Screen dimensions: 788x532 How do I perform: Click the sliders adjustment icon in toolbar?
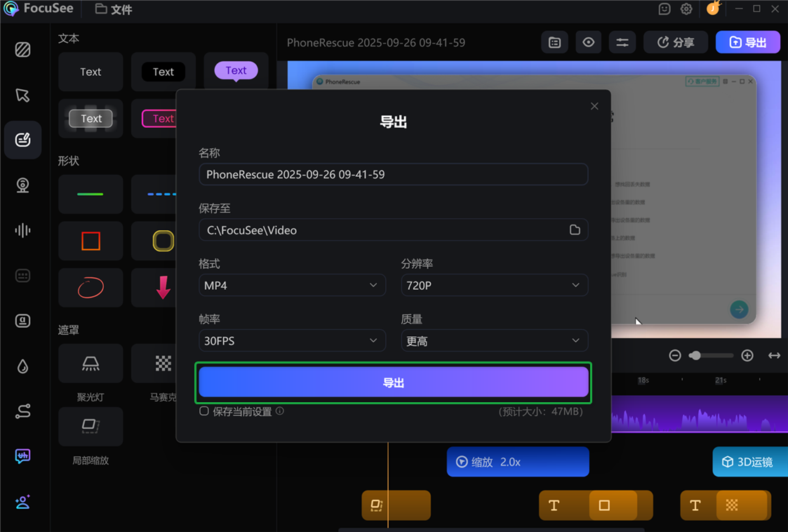pos(622,42)
